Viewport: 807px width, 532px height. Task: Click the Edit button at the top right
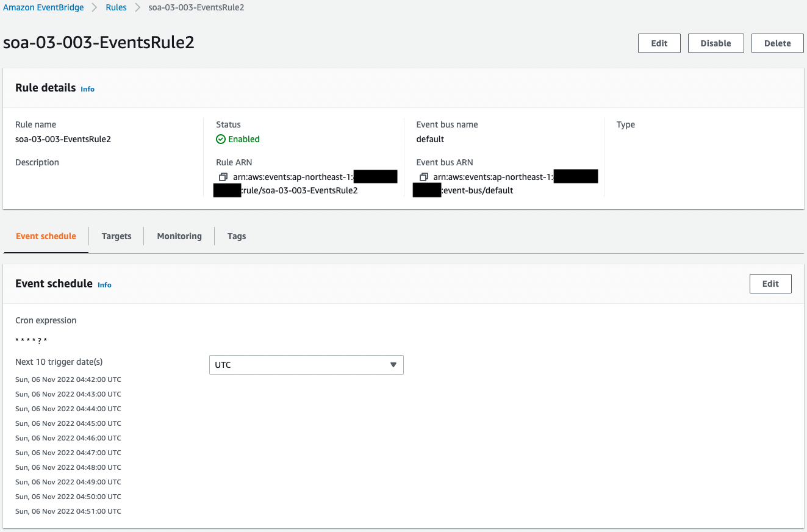659,43
